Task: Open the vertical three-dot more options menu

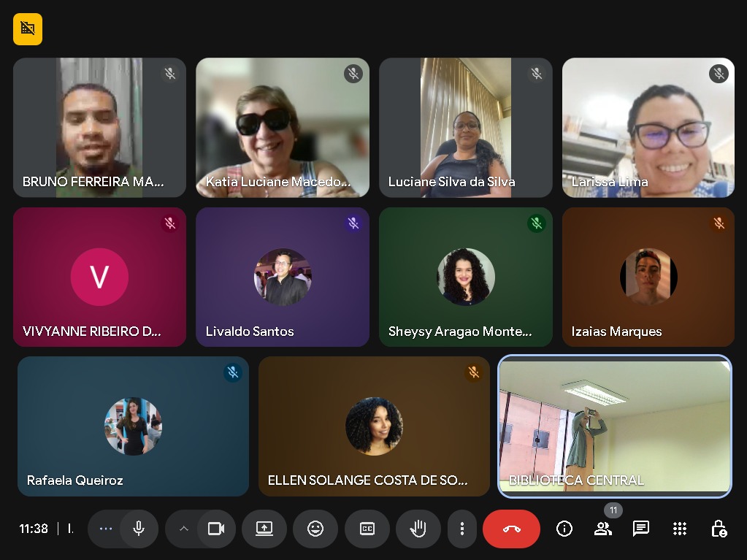Action: (461, 529)
